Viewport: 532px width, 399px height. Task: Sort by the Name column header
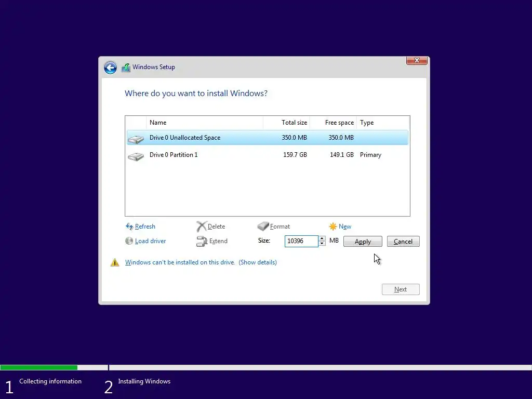tap(205, 123)
